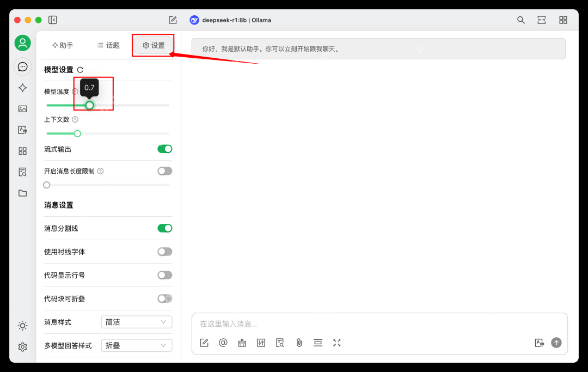Click the expand input fullscreen icon
The height and width of the screenshot is (372, 588).
[337, 343]
